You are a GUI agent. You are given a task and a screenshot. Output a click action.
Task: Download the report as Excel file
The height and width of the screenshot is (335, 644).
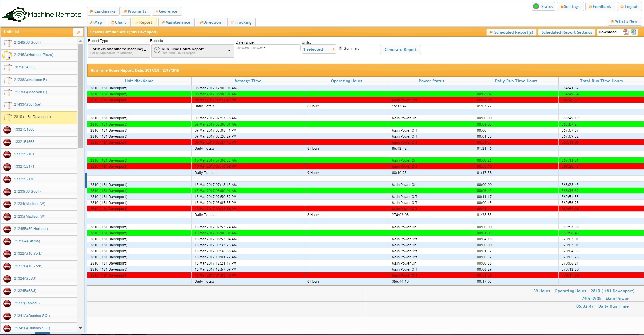coord(633,32)
